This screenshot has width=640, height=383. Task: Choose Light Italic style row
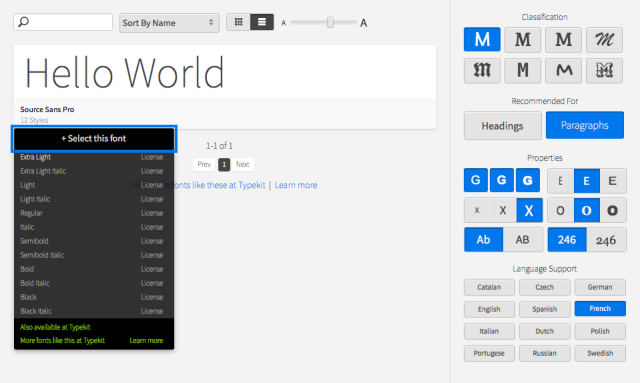click(x=94, y=199)
